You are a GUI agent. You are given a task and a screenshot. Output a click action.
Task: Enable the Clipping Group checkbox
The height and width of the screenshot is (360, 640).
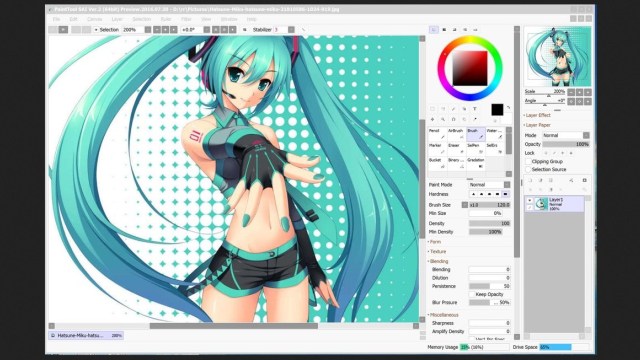point(528,162)
